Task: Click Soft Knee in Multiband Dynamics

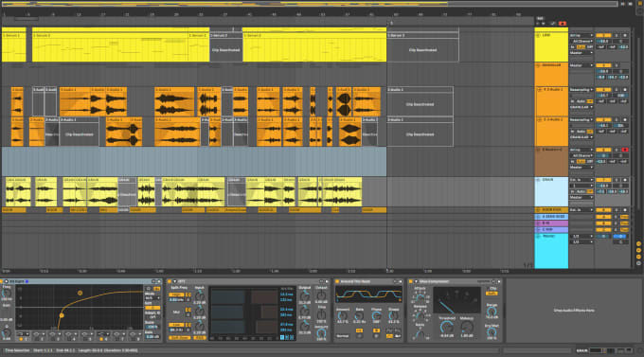Action: 180,338
